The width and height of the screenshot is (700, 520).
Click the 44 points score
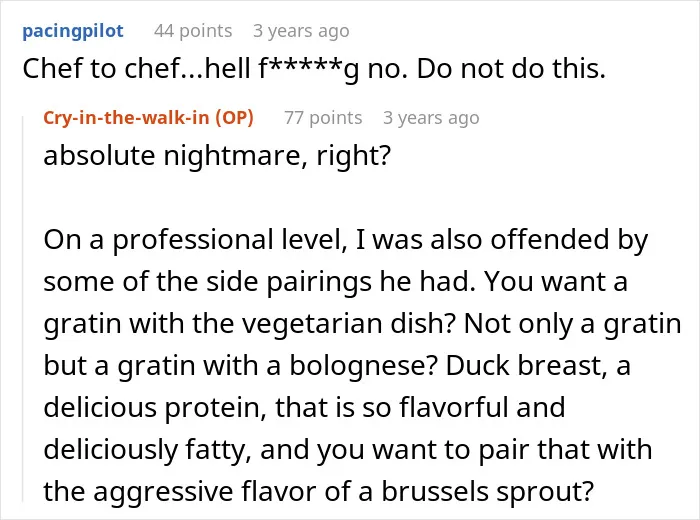[193, 31]
